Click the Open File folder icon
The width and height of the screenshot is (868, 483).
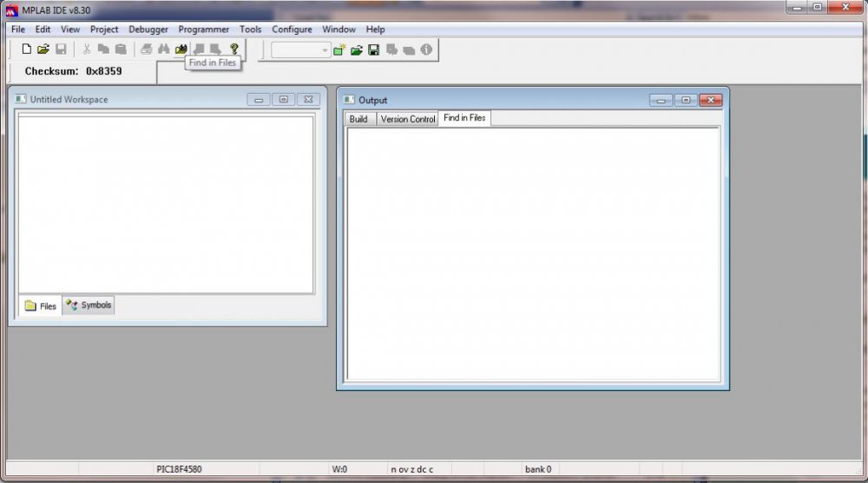point(43,50)
